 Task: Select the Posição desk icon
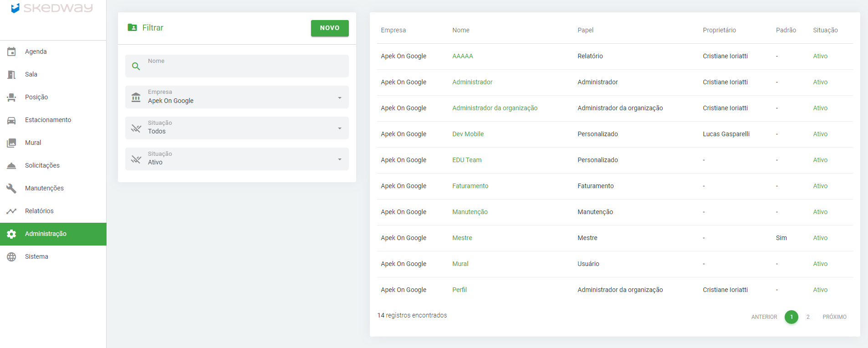tap(12, 97)
